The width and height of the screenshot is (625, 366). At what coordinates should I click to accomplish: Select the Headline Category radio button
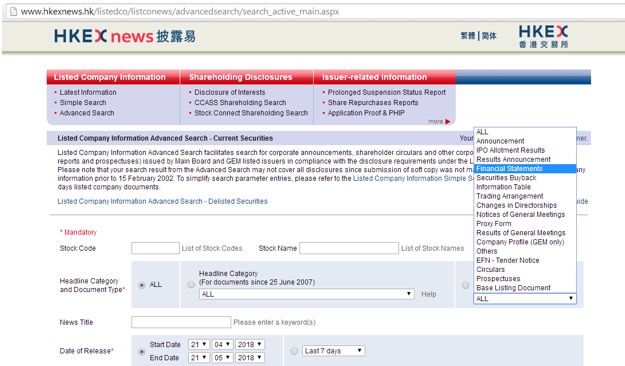point(191,285)
